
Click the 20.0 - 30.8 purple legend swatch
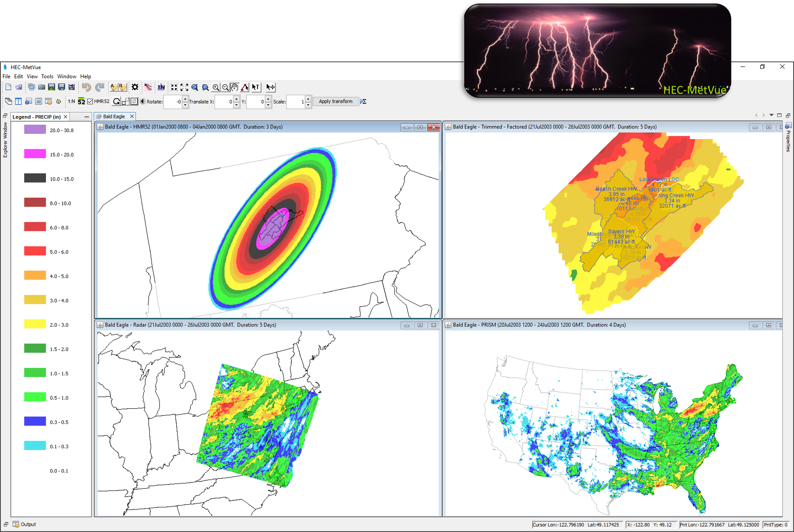35,130
